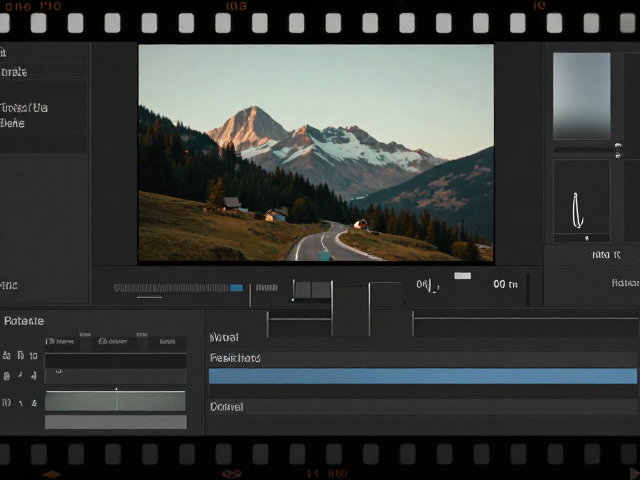The image size is (640, 480).
Task: Open the "Rotente" panel header
Action: point(24,321)
